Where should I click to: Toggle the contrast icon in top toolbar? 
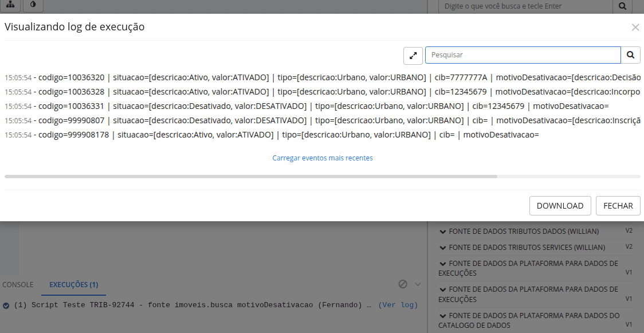coord(33,5)
